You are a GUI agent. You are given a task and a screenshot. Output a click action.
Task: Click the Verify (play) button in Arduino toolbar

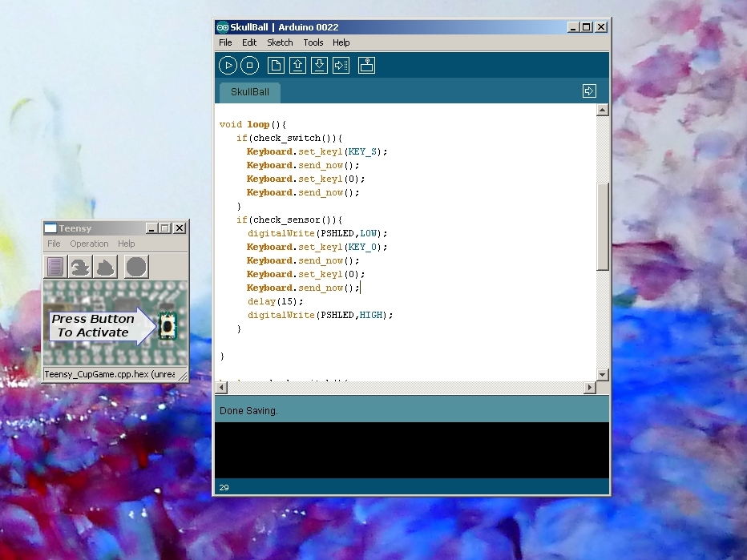228,65
